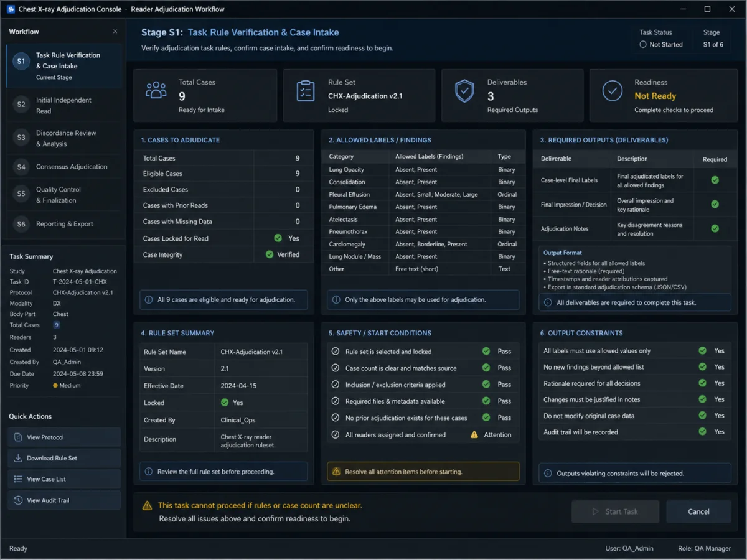The image size is (747, 560).
Task: Click the View Audit Trail history icon
Action: click(x=18, y=500)
